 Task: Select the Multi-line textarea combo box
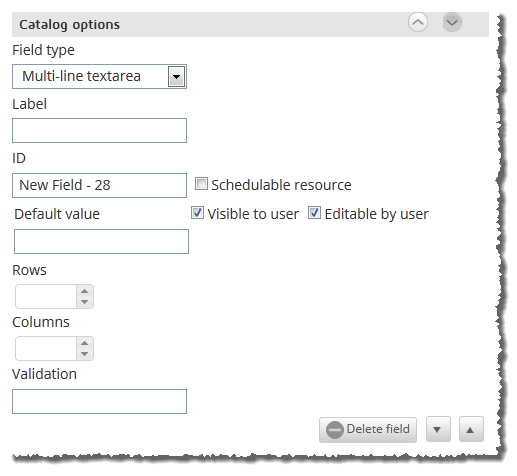99,77
